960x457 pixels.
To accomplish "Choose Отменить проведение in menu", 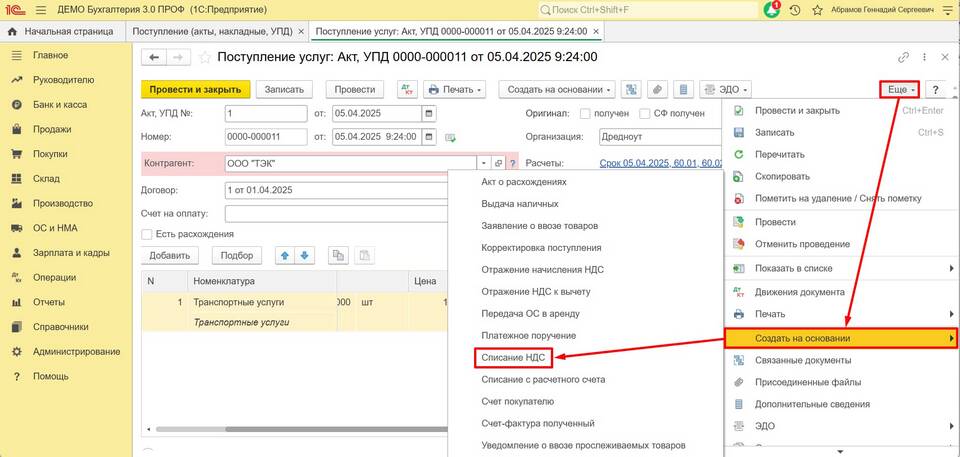I will click(802, 244).
